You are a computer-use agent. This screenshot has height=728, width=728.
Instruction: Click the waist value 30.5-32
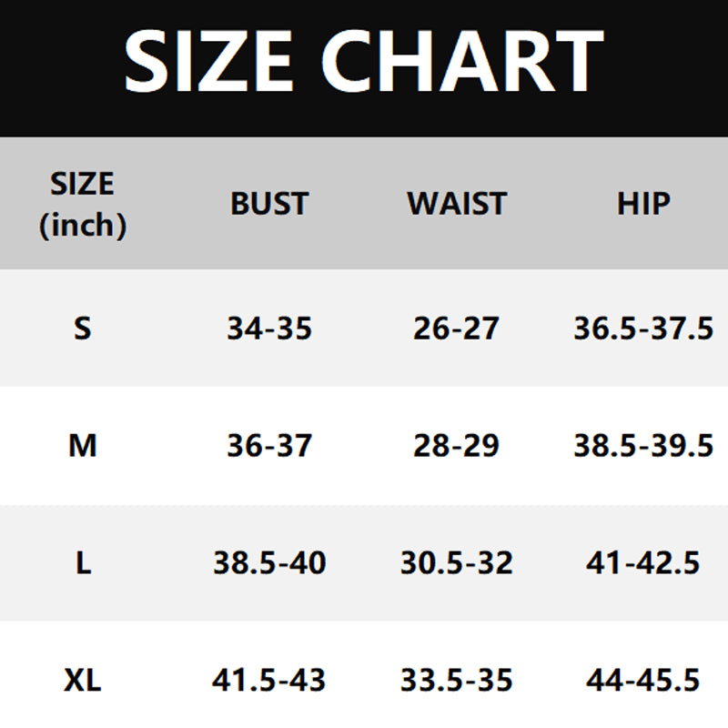(x=457, y=563)
